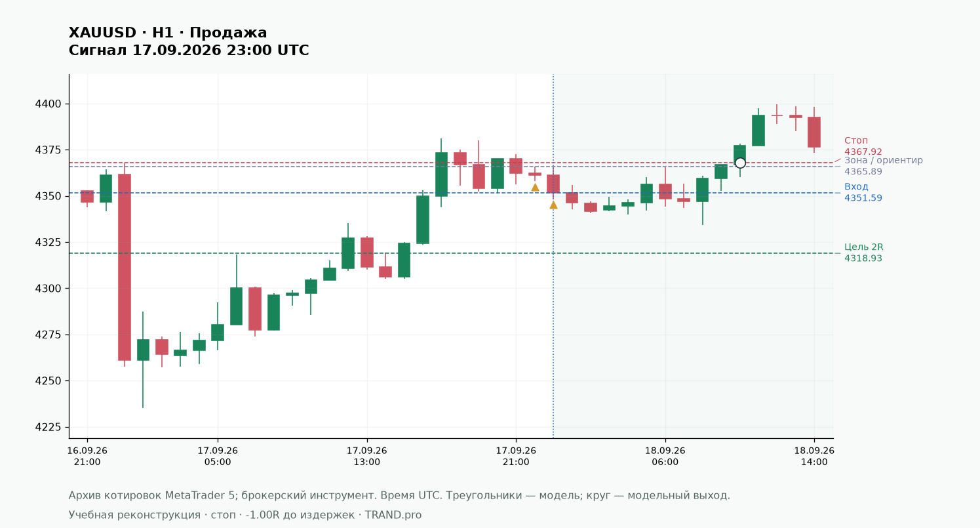Click the '4275' price axis label
980x528 pixels.
[x=49, y=335]
